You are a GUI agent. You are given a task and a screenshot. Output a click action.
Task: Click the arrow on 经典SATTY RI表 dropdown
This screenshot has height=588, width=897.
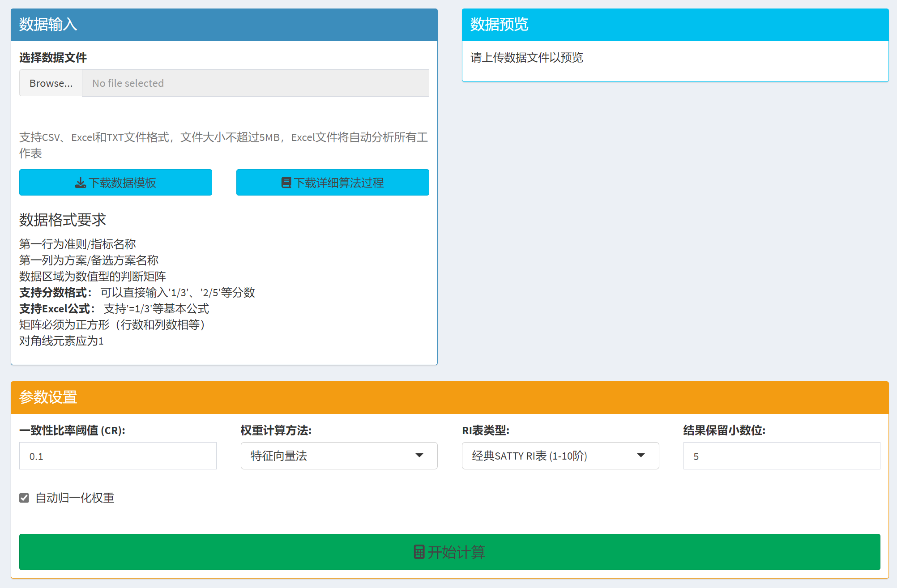click(641, 456)
